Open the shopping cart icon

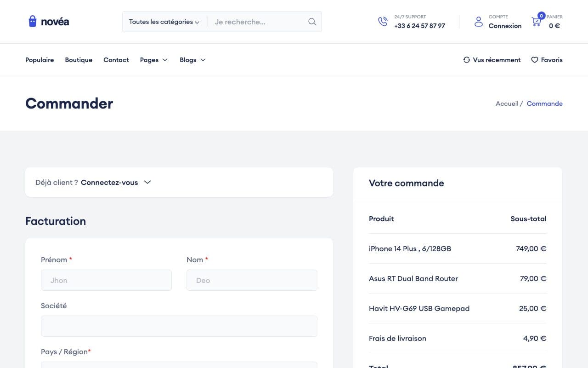click(536, 22)
